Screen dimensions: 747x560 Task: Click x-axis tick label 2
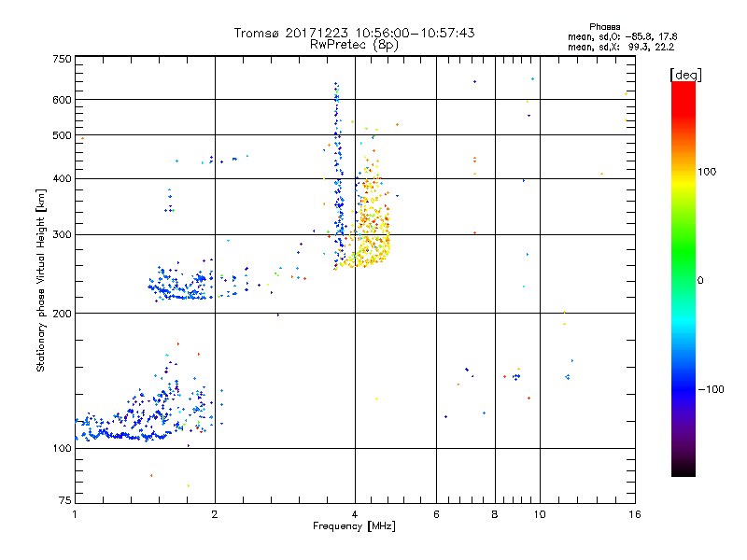(x=215, y=514)
